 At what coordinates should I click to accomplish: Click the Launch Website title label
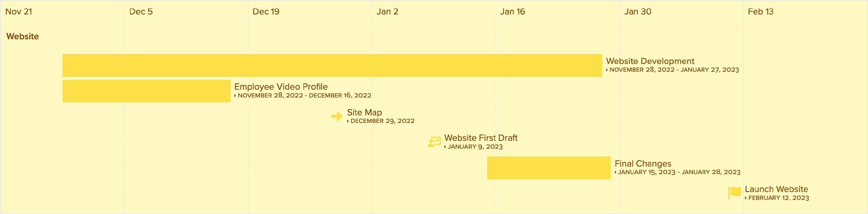pyautogui.click(x=776, y=189)
